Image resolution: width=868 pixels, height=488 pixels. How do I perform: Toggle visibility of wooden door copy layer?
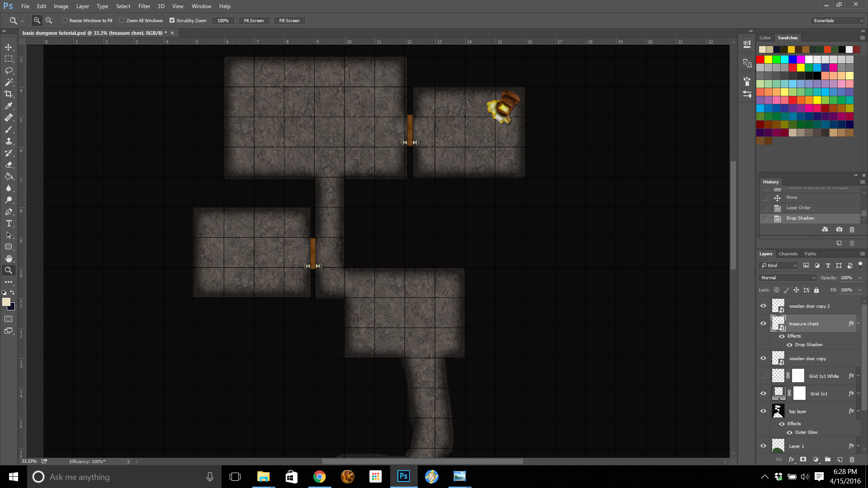[x=764, y=358]
